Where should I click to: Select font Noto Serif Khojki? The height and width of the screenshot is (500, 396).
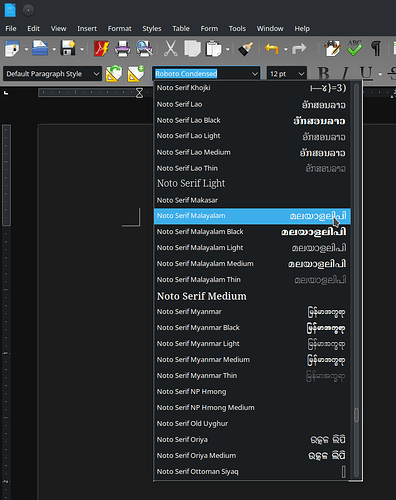[x=252, y=88]
